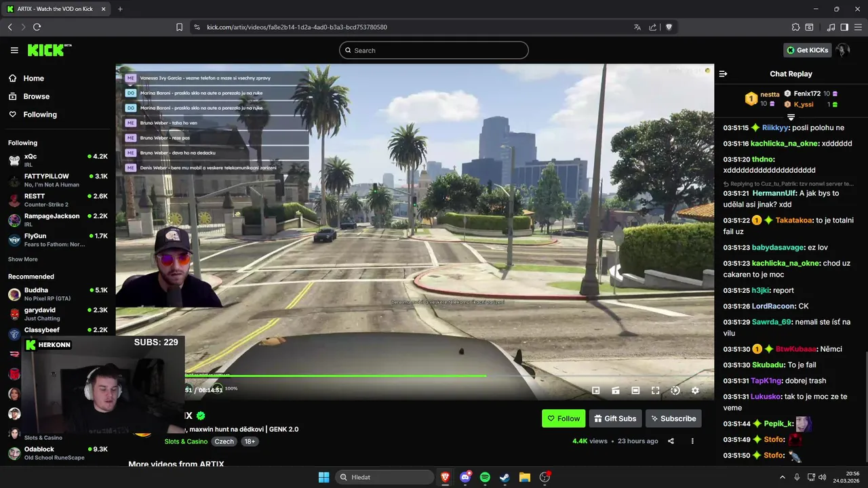Open Buddha recommended channel
868x488 pixels.
point(58,293)
